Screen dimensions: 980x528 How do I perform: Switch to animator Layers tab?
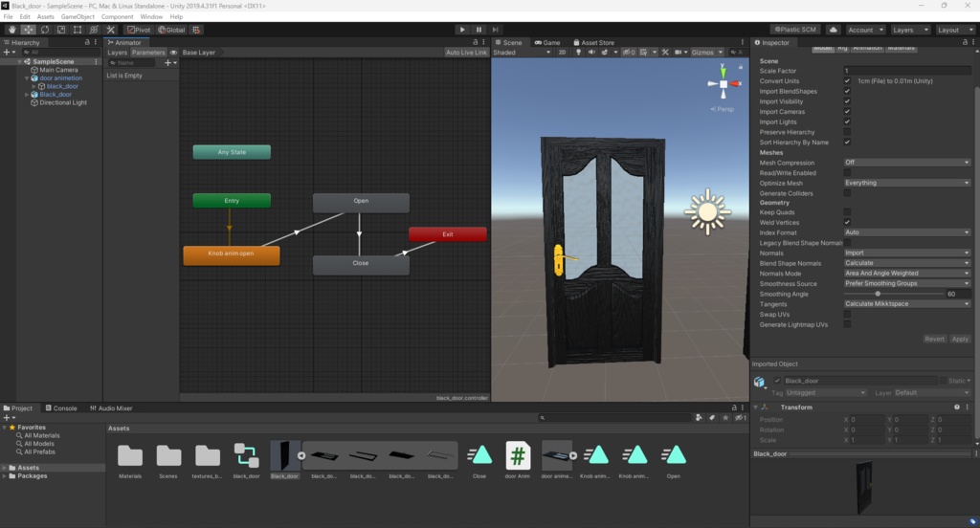117,53
